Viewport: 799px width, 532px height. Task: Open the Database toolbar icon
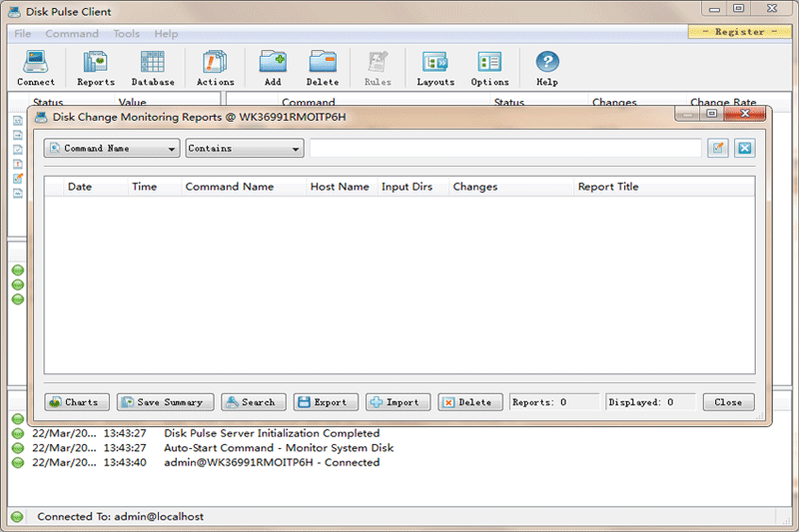click(153, 68)
